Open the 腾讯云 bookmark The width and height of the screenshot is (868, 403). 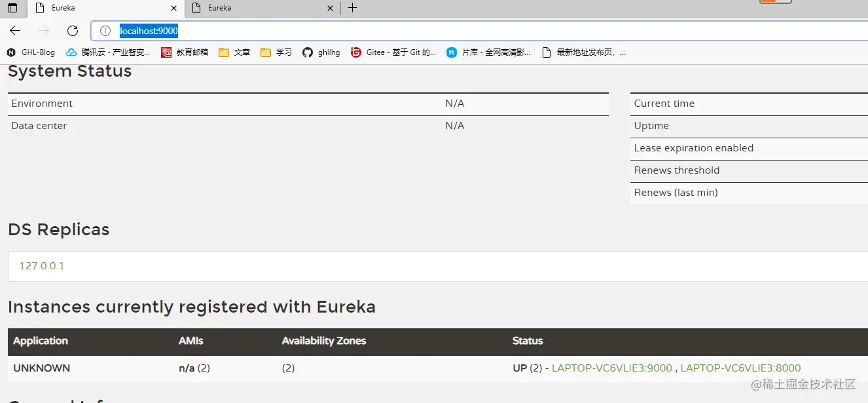coord(109,52)
